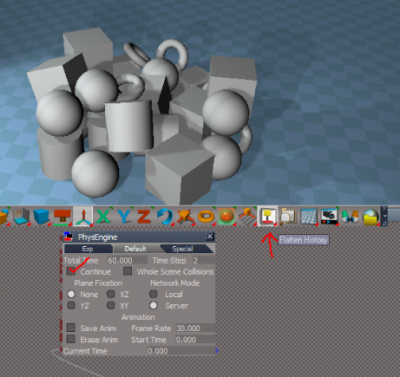Click the Animation section heading
The image size is (400, 377).
coord(138,317)
